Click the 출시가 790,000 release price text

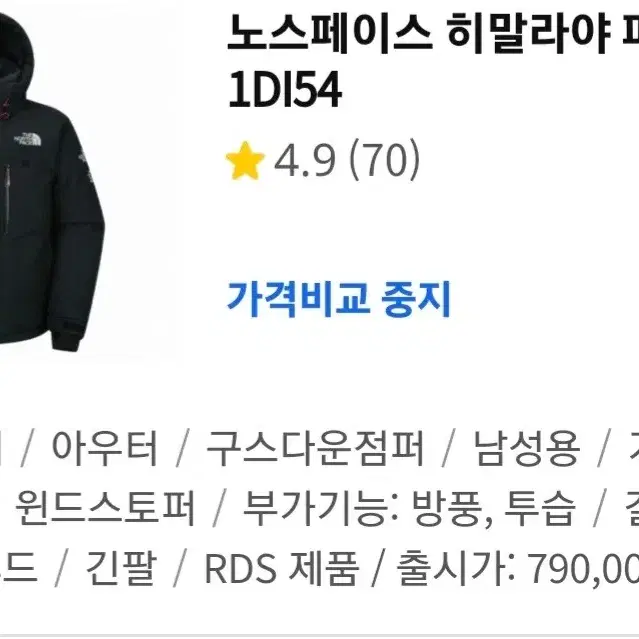(518, 567)
